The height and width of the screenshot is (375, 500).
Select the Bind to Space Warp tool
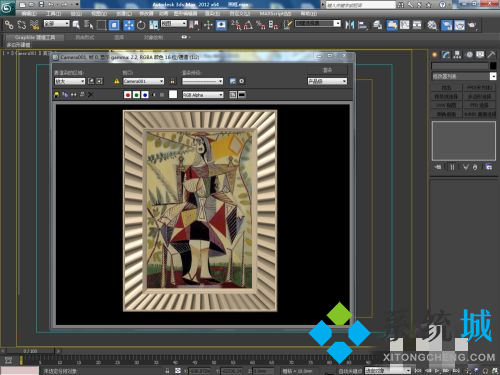click(34, 25)
